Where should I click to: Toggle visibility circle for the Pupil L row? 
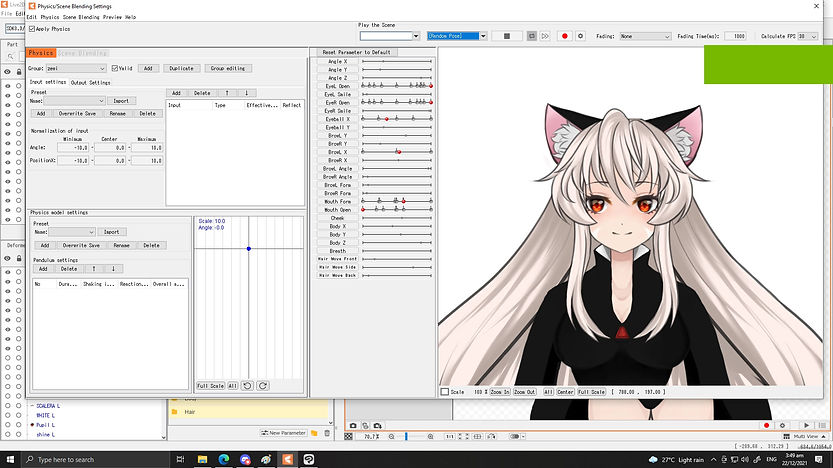tap(7, 425)
